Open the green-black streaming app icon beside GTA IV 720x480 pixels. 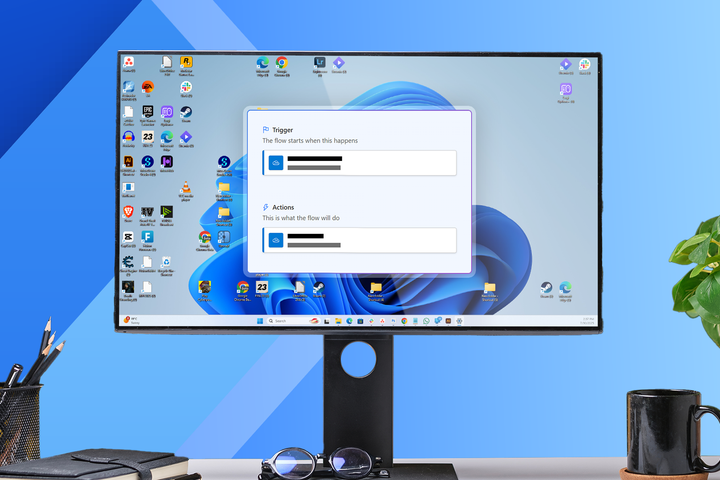coord(166,212)
